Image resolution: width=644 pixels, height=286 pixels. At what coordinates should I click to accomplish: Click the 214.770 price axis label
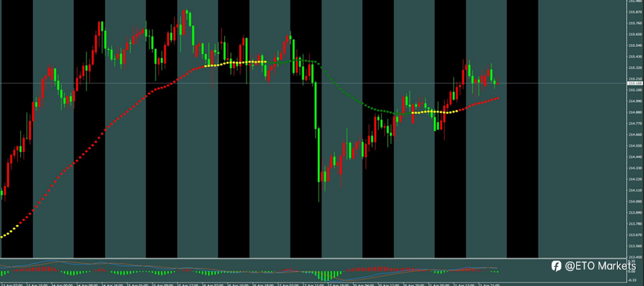pyautogui.click(x=635, y=124)
